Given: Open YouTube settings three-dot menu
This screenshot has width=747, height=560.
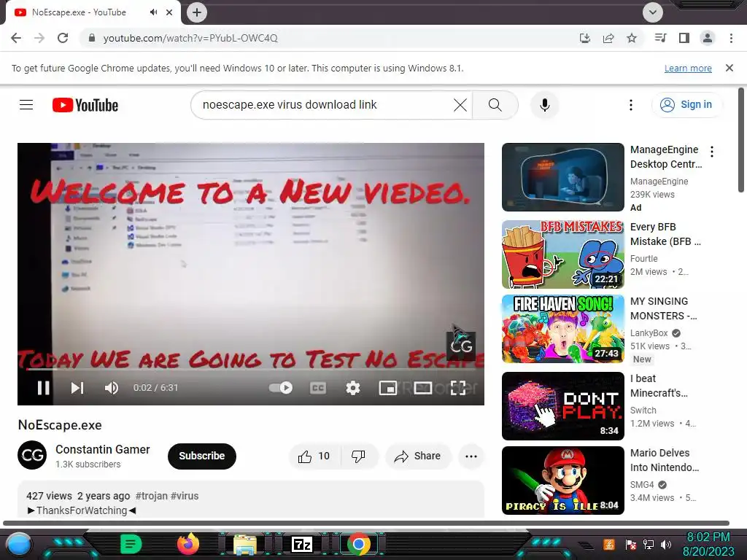Looking at the screenshot, I should click(631, 105).
